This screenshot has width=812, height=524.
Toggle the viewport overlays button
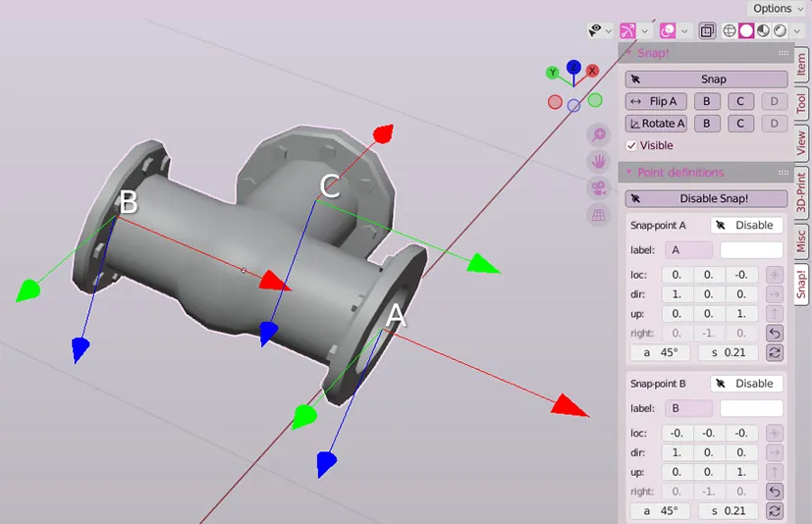(x=668, y=31)
